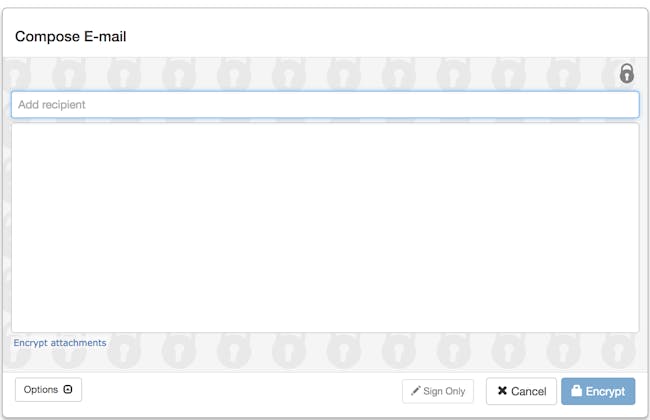Viewport: 650px width, 420px height.
Task: Click empty footer space left of Sign Only
Action: tap(240, 391)
